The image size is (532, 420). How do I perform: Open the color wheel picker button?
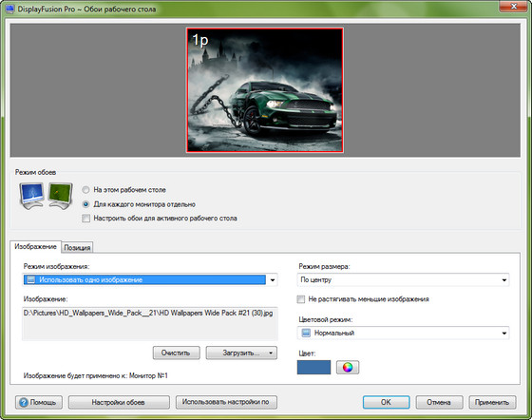348,367
